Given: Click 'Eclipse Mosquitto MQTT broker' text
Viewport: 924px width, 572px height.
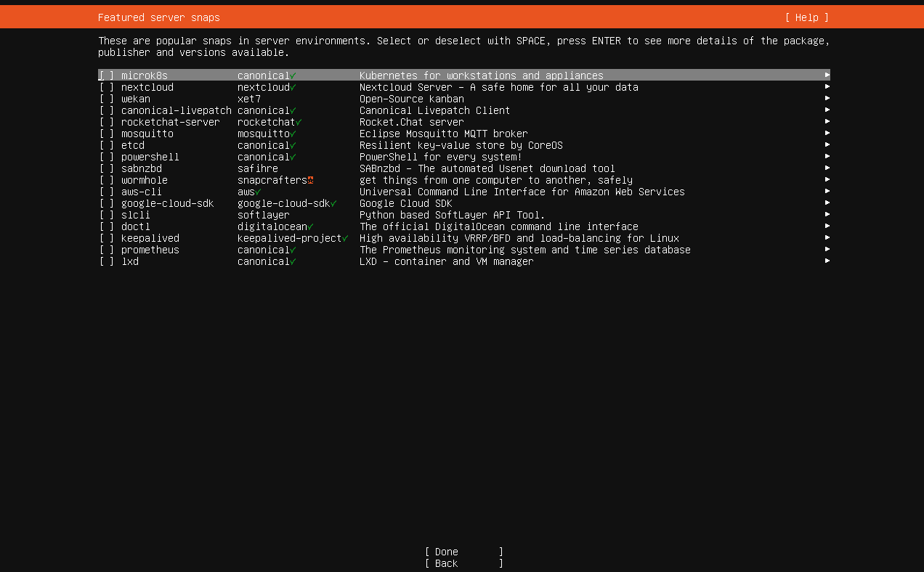Looking at the screenshot, I should click(x=444, y=134).
